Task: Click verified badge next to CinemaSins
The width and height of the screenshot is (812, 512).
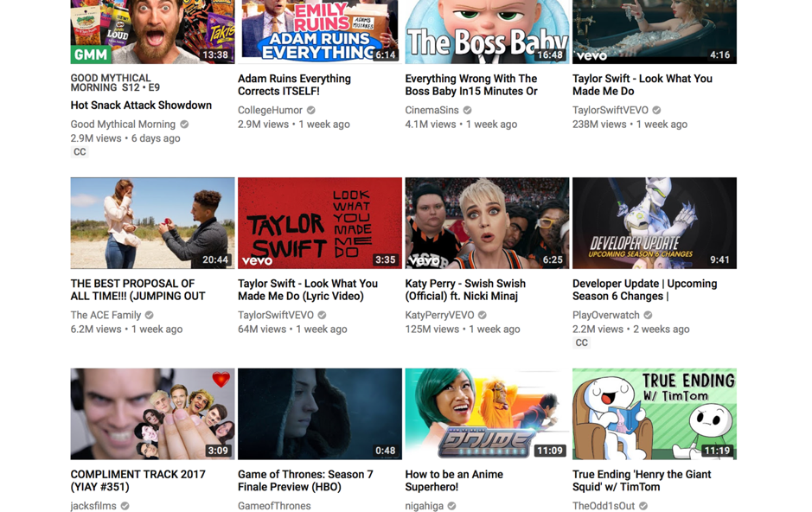Action: tap(468, 110)
